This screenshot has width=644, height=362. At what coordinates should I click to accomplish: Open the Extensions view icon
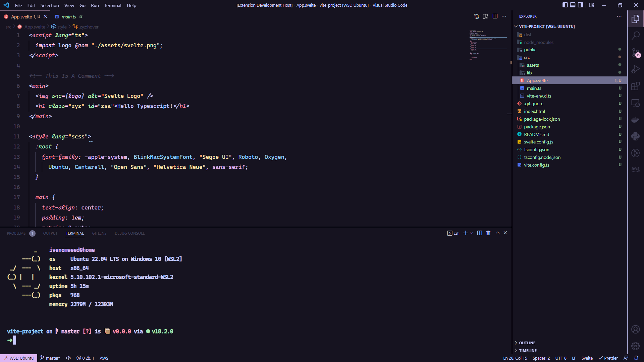(x=635, y=86)
